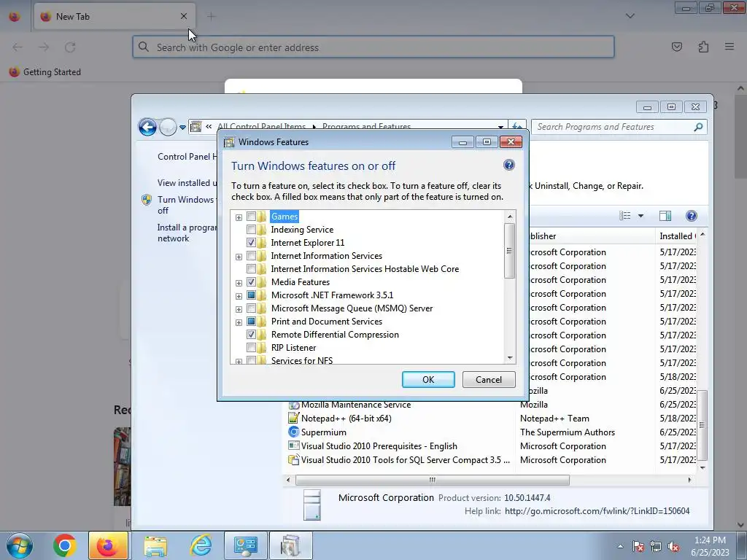Click horizontal scrollbar in programs list
The height and width of the screenshot is (560, 747).
[432, 480]
